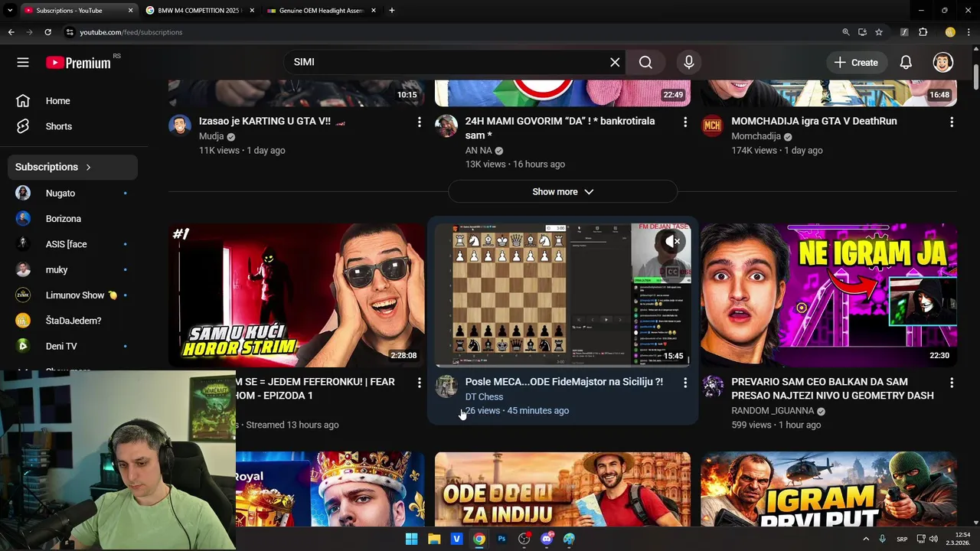Clear the search box text with the X
This screenshot has height=551, width=980.
coord(615,62)
